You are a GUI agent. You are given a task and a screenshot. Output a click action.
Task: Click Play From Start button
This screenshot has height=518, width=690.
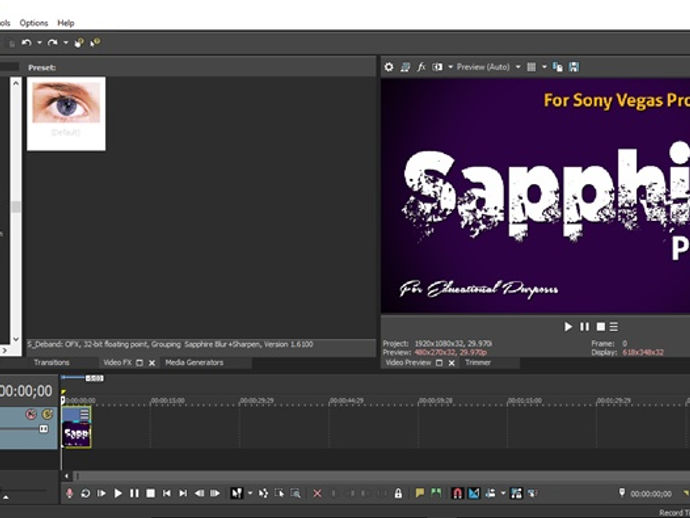(102, 493)
